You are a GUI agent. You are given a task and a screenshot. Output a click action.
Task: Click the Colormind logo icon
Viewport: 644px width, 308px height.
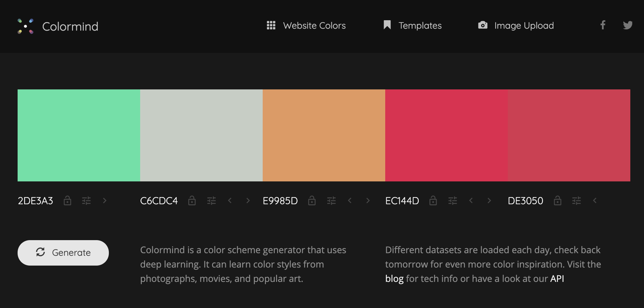pyautogui.click(x=25, y=26)
